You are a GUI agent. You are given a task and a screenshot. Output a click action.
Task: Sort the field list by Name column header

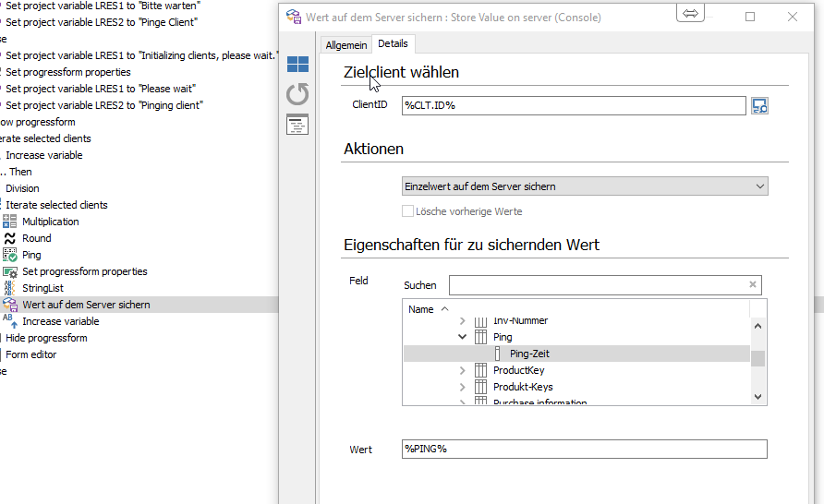[421, 309]
